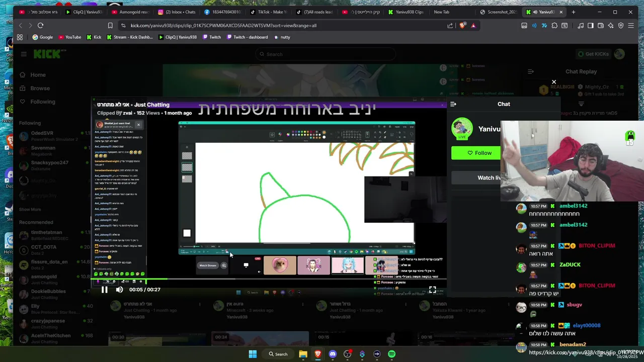The image size is (644, 362).
Task: Open Discord from the taskbar
Action: click(x=333, y=354)
